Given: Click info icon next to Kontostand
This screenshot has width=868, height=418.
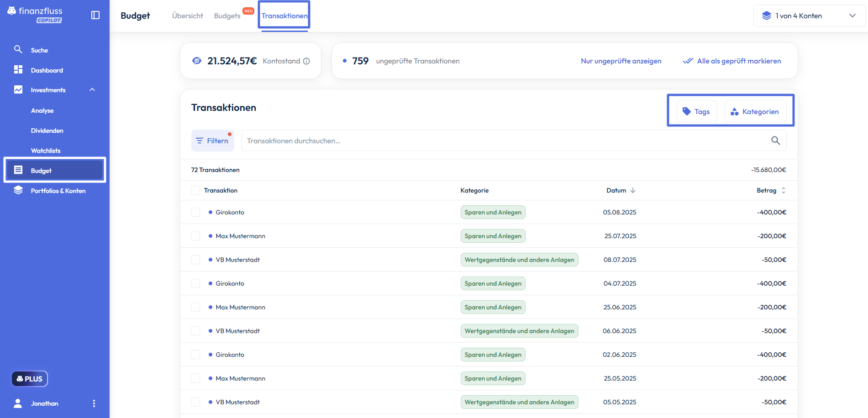Looking at the screenshot, I should [307, 61].
